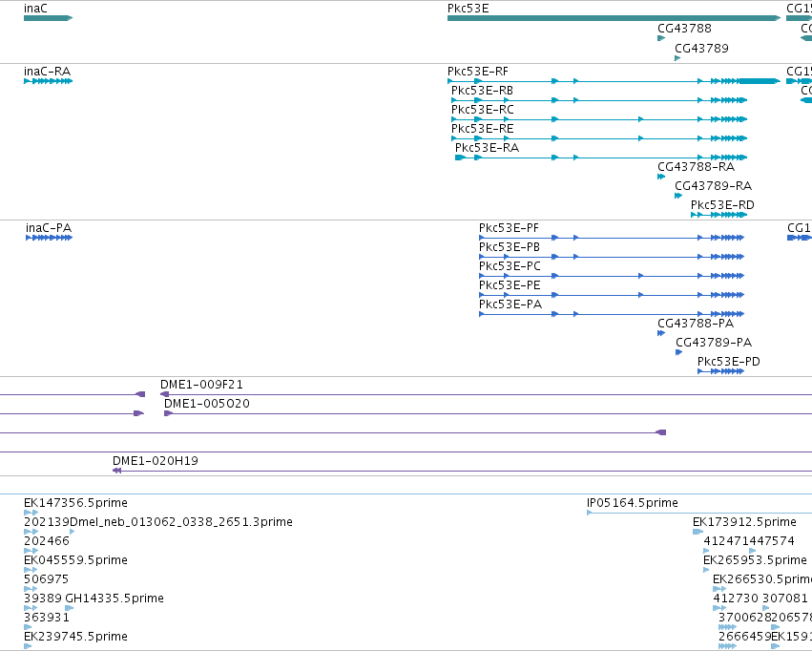Select the DME1-020H19 clone arrow

[117, 471]
